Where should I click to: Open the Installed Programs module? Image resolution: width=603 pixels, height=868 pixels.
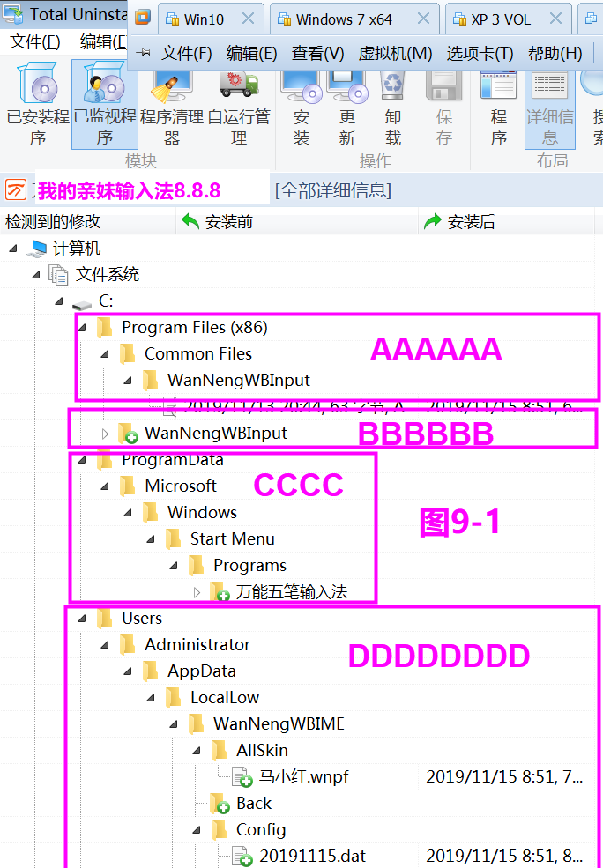37,105
